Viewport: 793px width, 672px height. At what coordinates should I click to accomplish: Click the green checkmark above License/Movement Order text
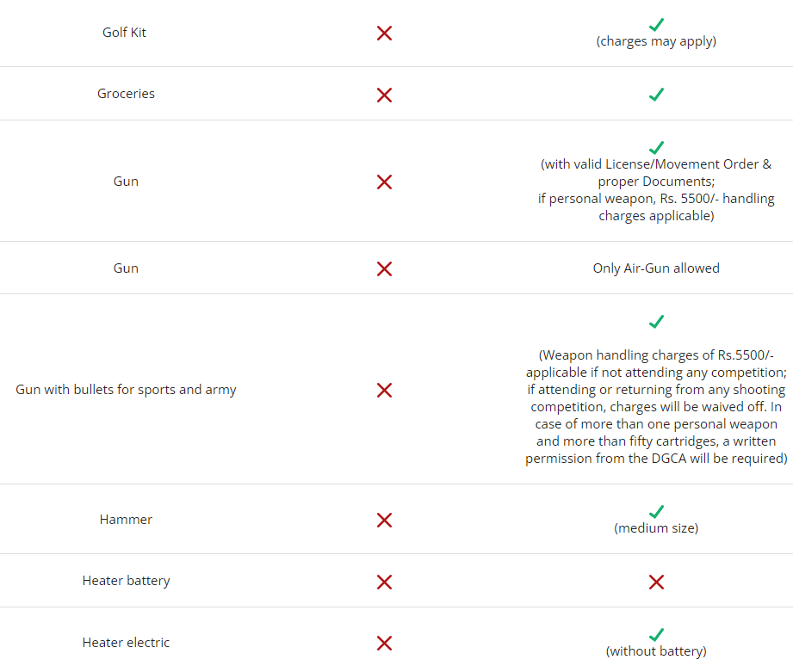[656, 147]
